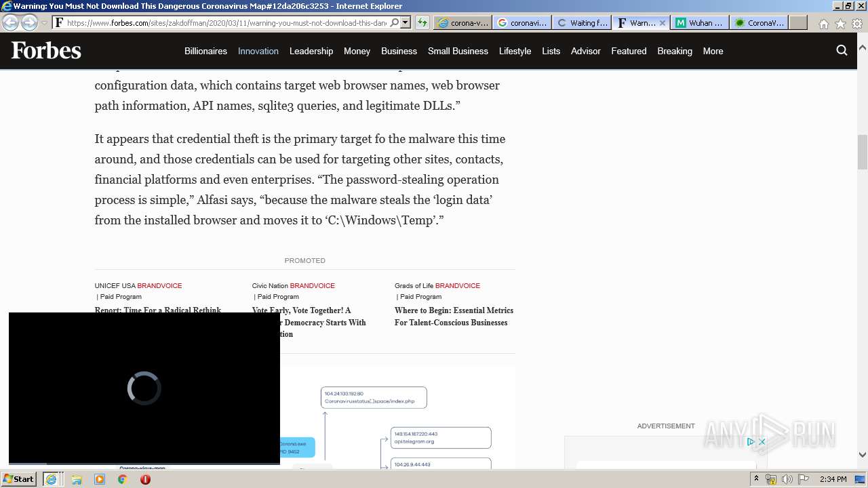
Task: Click the loading floating video player
Action: pos(144,388)
